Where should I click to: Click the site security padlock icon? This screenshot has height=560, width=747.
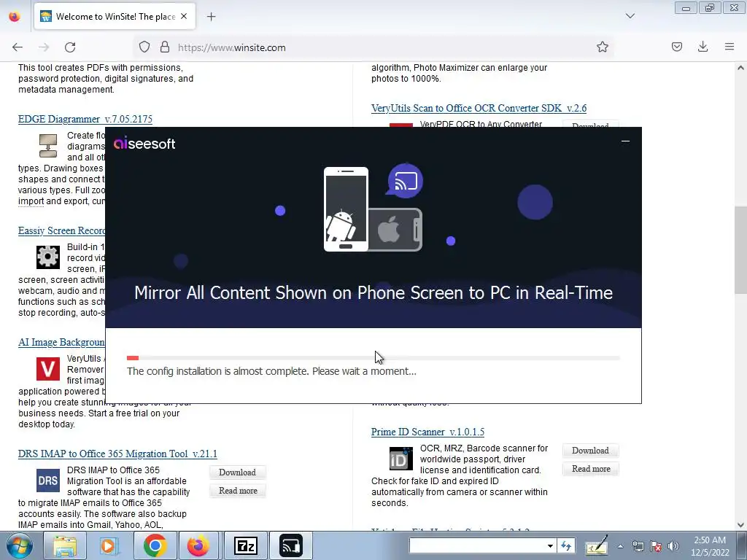click(165, 47)
